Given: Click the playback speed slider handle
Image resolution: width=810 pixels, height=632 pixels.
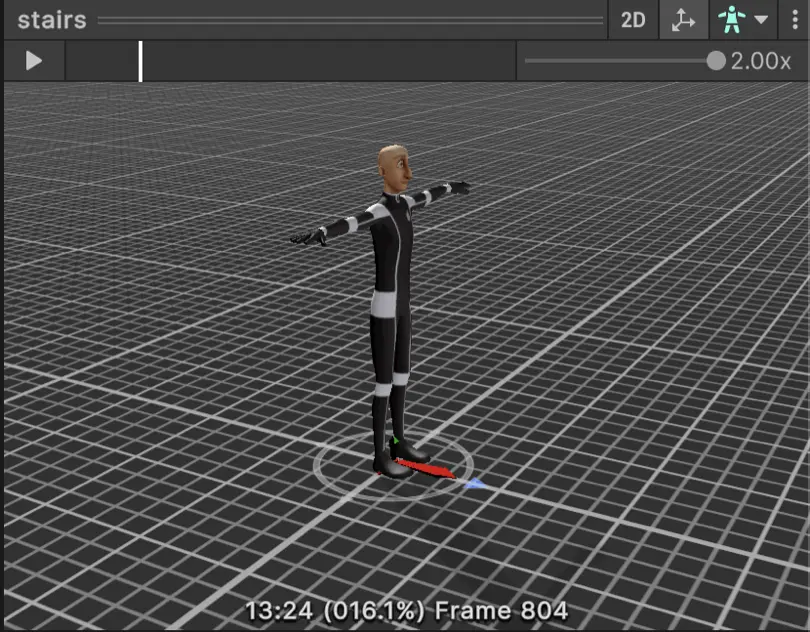Looking at the screenshot, I should tap(715, 61).
